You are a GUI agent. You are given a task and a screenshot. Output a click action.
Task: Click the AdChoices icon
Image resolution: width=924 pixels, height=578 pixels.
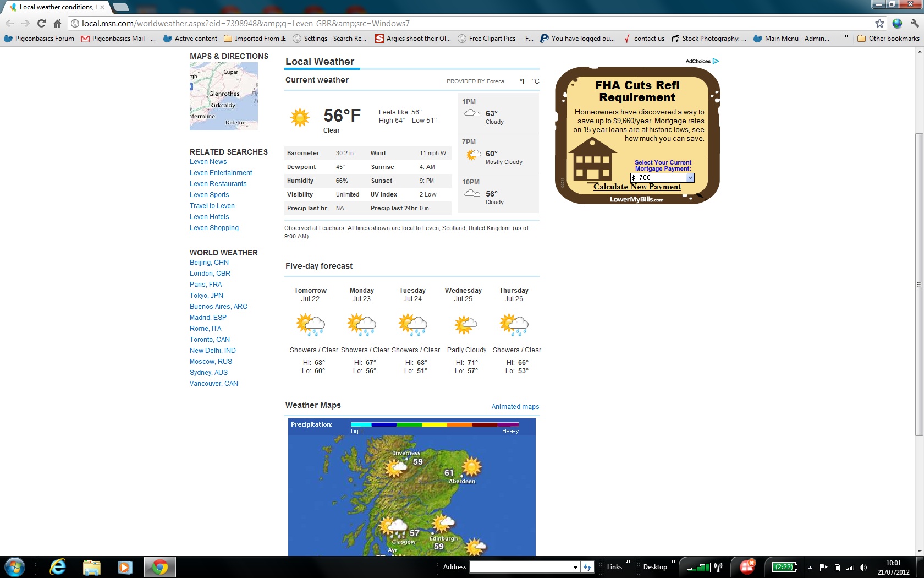point(716,61)
